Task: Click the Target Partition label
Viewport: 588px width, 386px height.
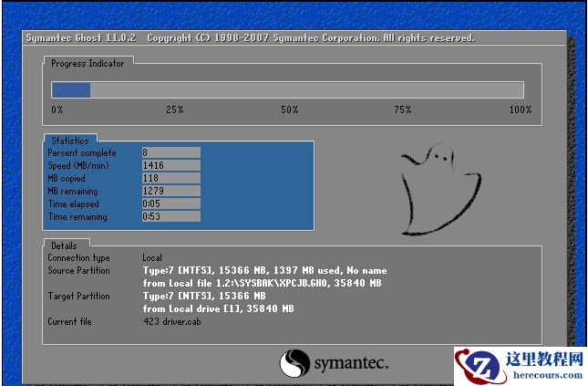Action: pos(78,296)
